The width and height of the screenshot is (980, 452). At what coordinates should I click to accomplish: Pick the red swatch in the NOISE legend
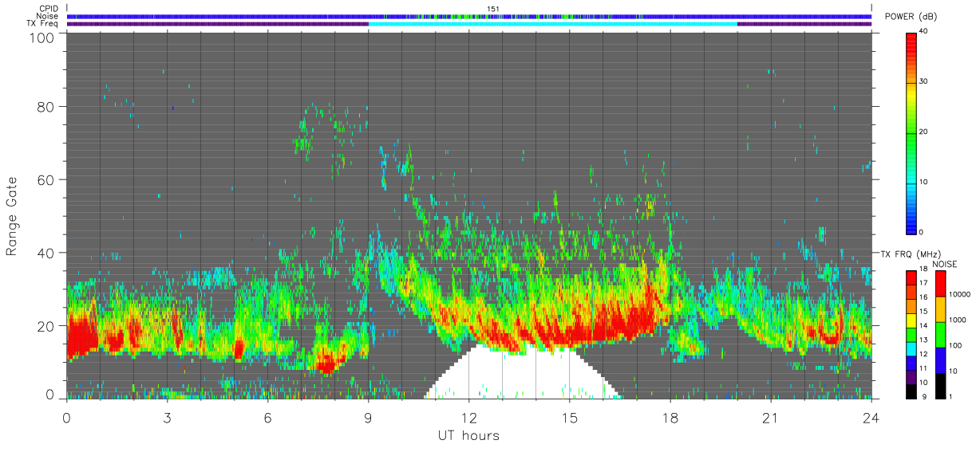click(941, 283)
